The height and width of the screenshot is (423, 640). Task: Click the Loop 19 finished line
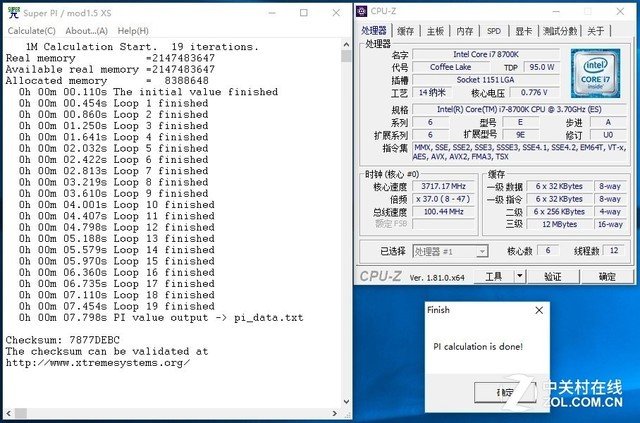click(x=117, y=306)
